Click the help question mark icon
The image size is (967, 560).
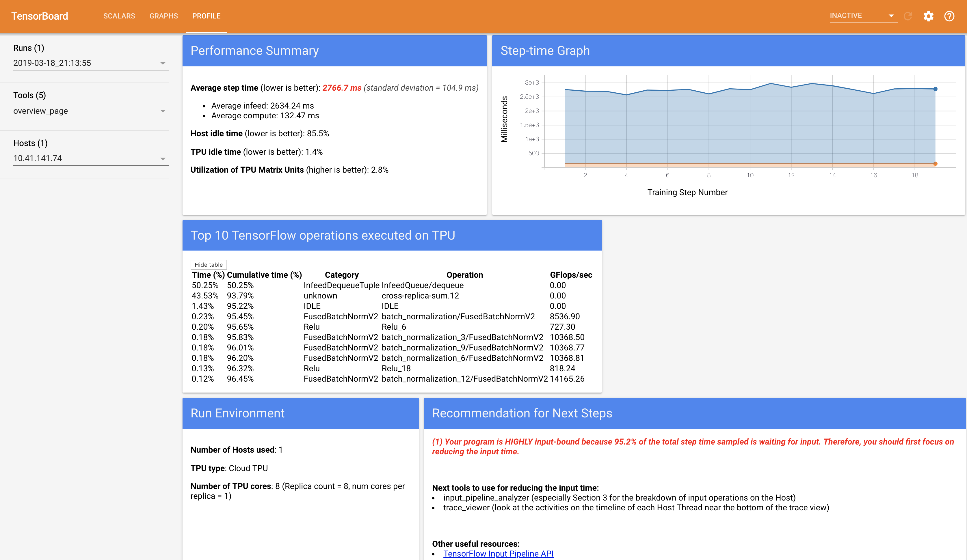[x=949, y=16]
